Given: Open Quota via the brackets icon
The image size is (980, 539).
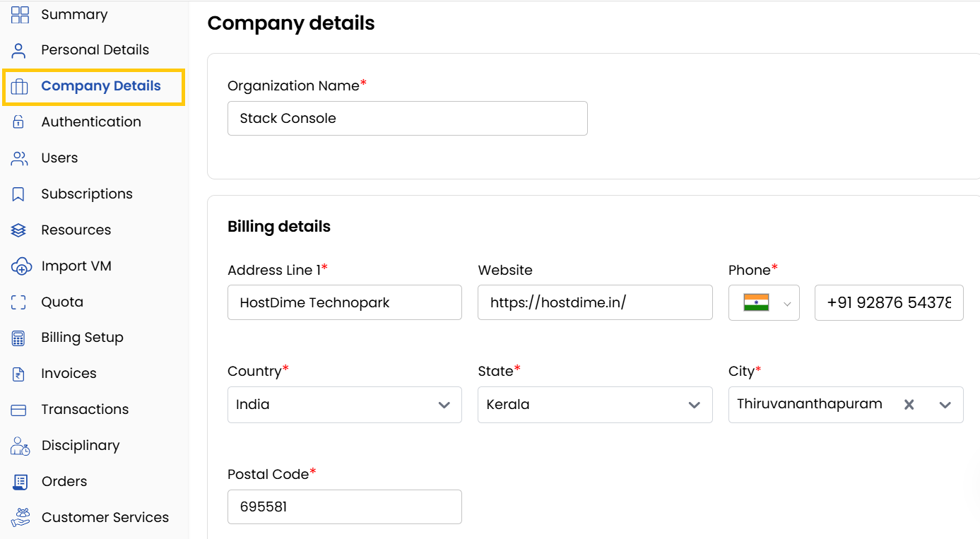Looking at the screenshot, I should click(20, 301).
